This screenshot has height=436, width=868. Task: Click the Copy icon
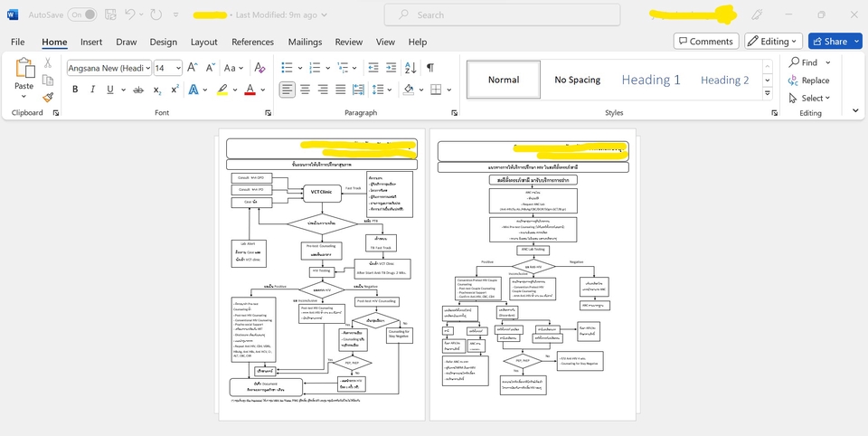click(48, 81)
